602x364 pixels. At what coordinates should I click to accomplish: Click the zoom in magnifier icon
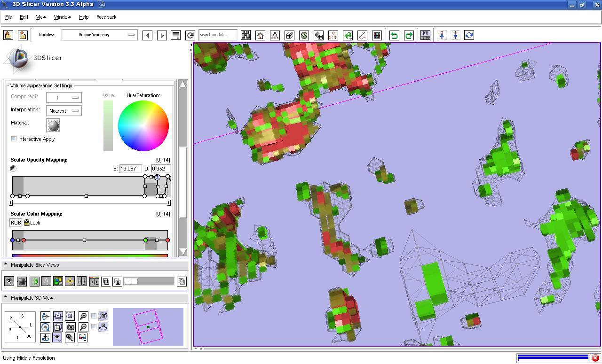(83, 316)
